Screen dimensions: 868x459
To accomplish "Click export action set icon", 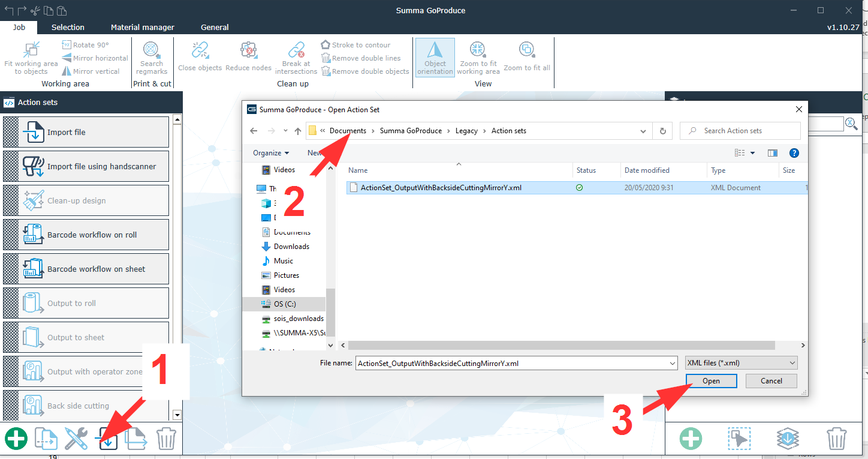I will 136,439.
